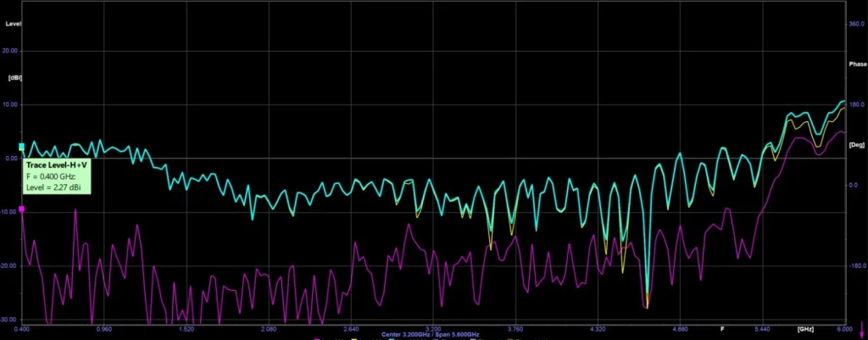
Task: Click the 4.880 frequency axis label
Action: pyautogui.click(x=680, y=329)
